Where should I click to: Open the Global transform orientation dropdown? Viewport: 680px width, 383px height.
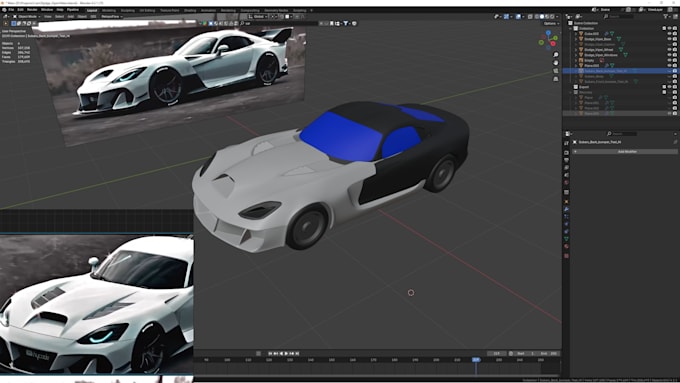(x=258, y=16)
